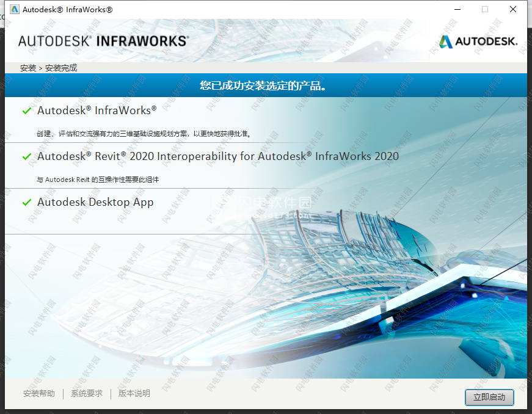532x414 pixels.
Task: Click the 安装 > 安装完成 breadcrumb text
Action: (48, 68)
